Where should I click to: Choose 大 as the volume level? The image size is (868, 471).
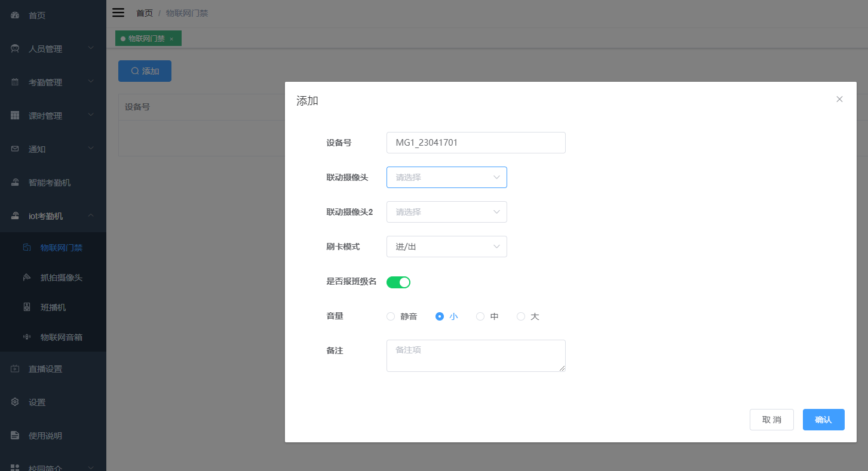[520, 316]
